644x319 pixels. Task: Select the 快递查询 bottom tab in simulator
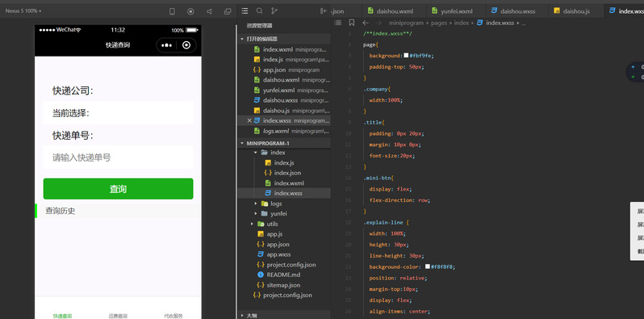(62, 315)
